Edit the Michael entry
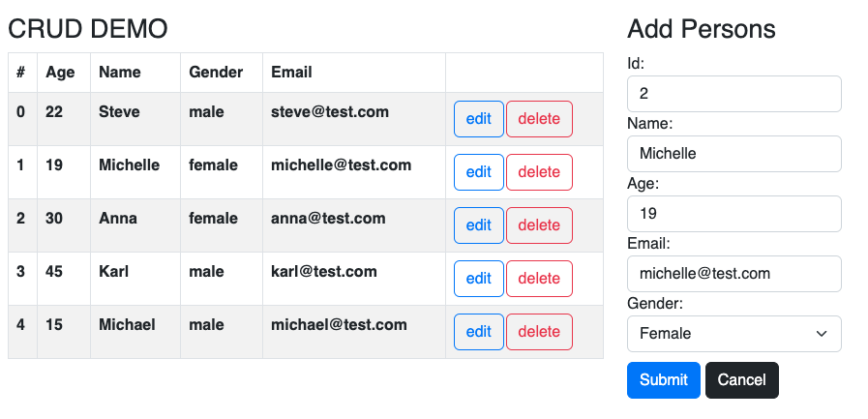The image size is (868, 419). pos(478,332)
